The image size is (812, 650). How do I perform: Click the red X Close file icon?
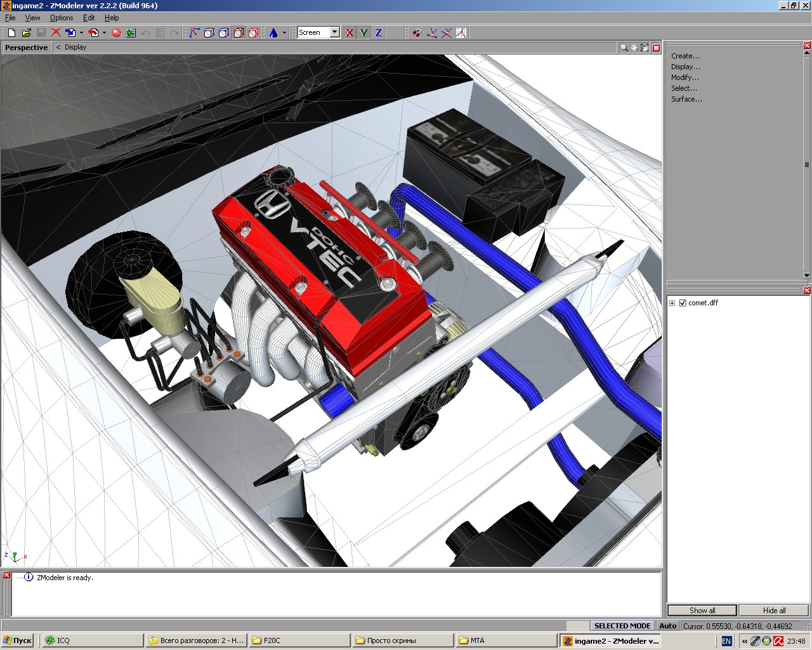[56, 32]
